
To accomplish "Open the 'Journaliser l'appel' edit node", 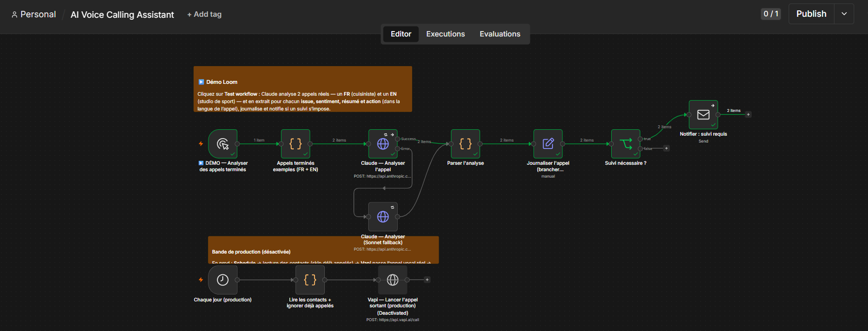I will coord(548,144).
